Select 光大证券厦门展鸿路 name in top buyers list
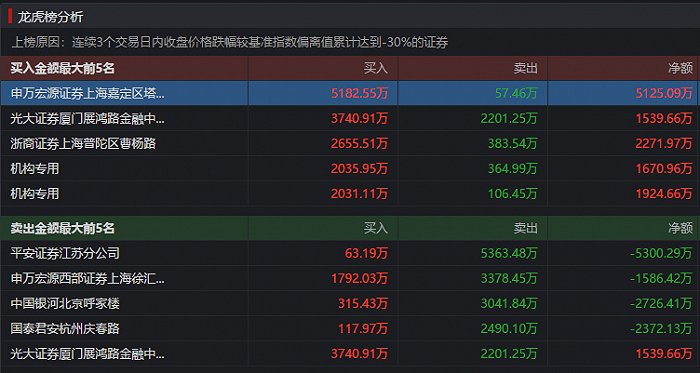The height and width of the screenshot is (373, 700). pyautogui.click(x=88, y=118)
